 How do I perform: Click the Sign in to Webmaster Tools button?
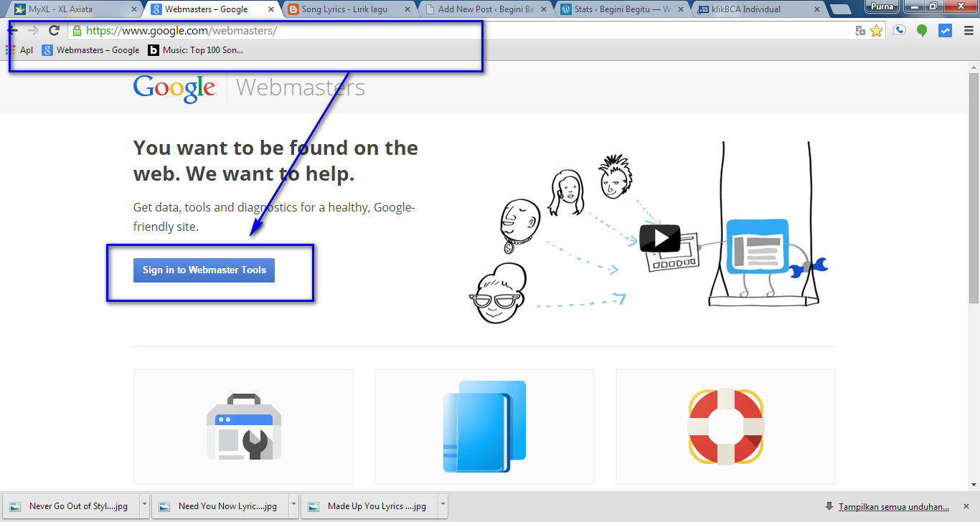(204, 270)
